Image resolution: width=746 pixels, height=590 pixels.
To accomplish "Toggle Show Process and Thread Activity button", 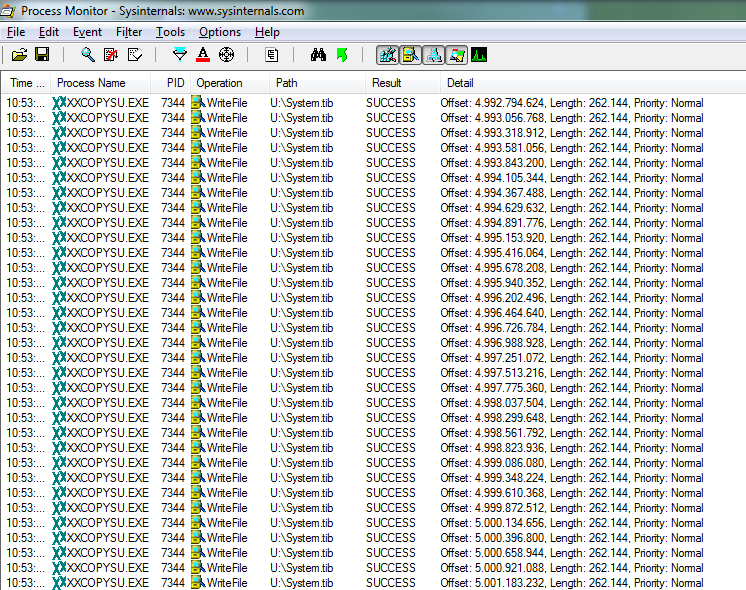I will (x=457, y=55).
